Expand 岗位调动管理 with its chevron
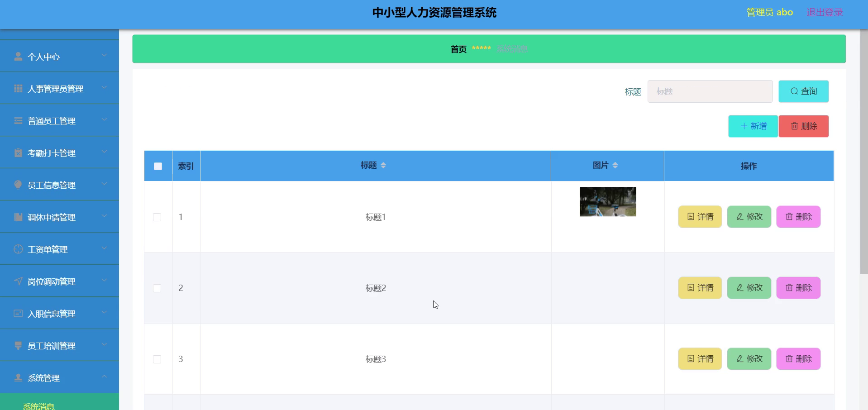The height and width of the screenshot is (410, 868). coord(104,280)
